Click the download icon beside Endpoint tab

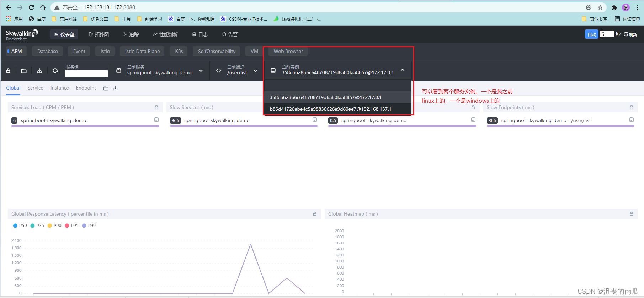pyautogui.click(x=115, y=88)
